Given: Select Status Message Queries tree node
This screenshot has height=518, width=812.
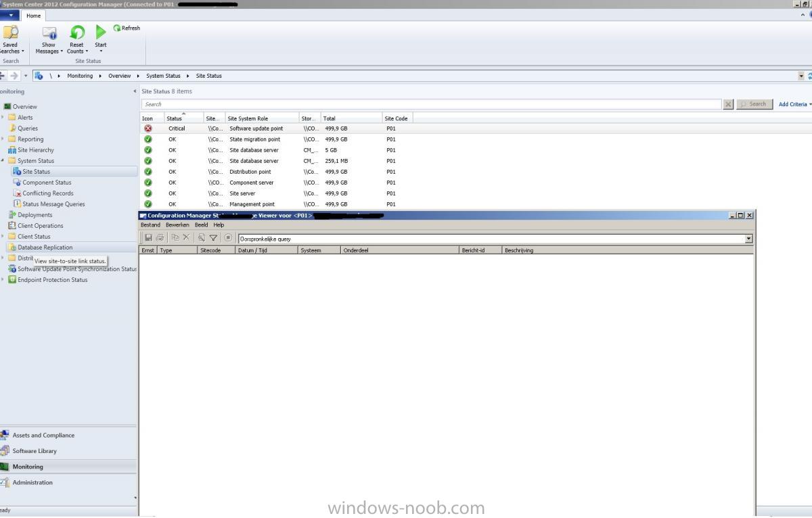Looking at the screenshot, I should (x=53, y=204).
